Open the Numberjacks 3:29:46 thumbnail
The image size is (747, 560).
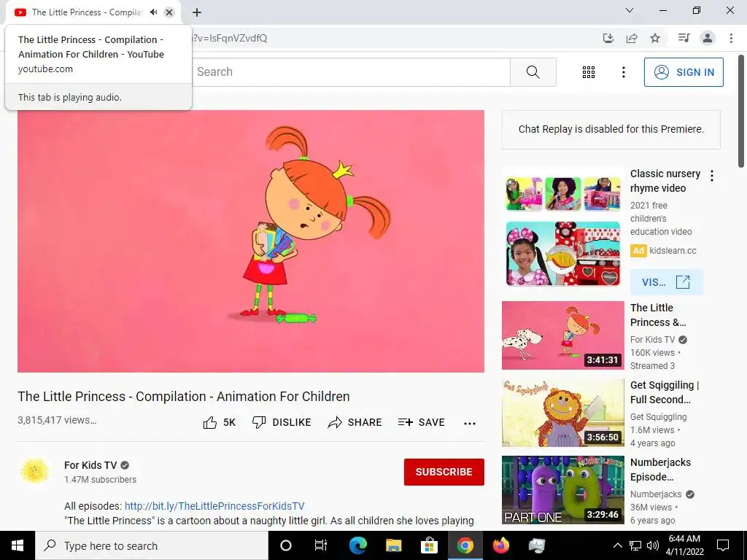pos(562,490)
